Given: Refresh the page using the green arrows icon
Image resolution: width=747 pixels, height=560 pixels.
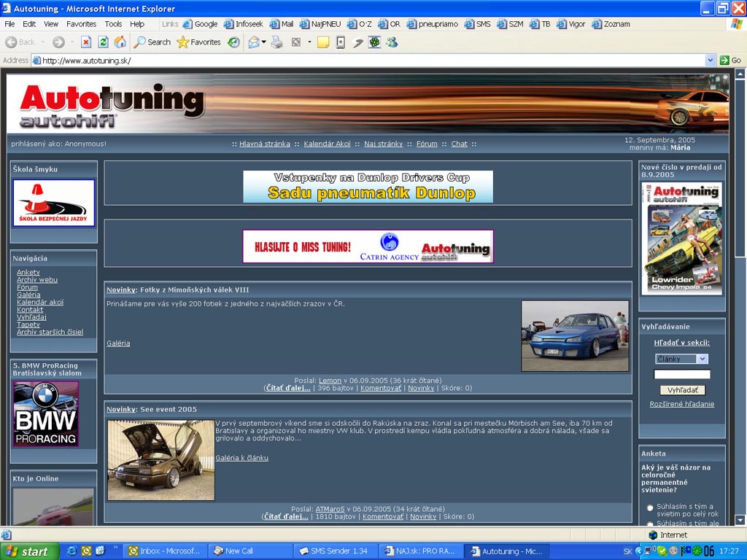Looking at the screenshot, I should tap(103, 42).
